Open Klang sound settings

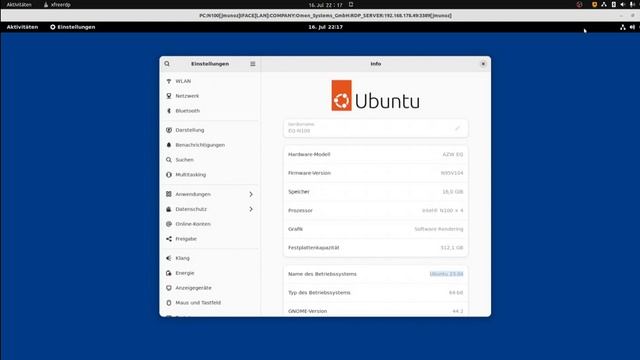point(210,258)
